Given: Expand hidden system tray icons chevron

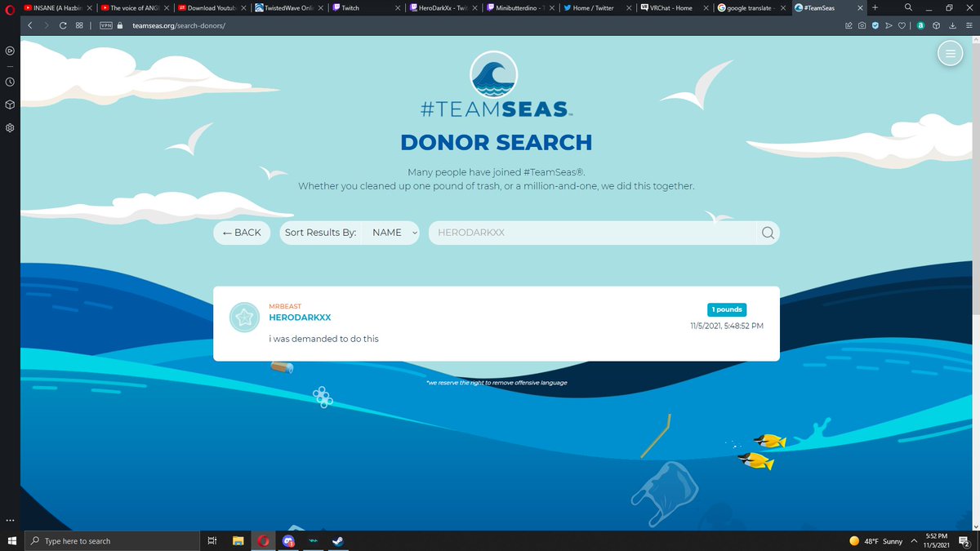Looking at the screenshot, I should [x=914, y=540].
